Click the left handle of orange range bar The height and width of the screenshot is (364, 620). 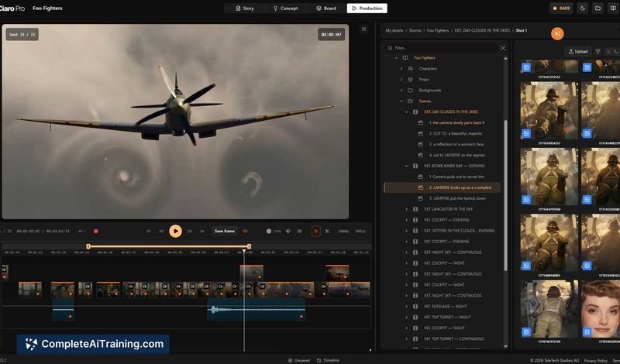point(88,246)
